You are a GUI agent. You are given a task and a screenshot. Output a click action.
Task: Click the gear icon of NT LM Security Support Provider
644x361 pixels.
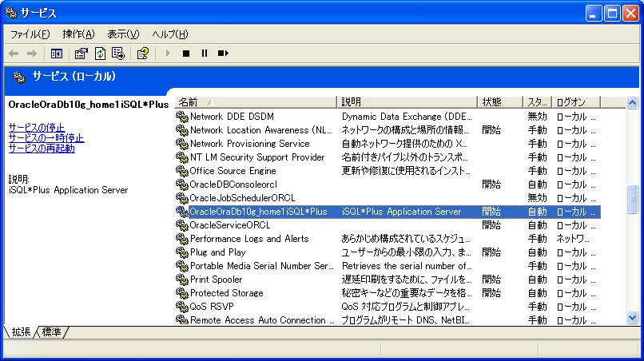pos(181,157)
